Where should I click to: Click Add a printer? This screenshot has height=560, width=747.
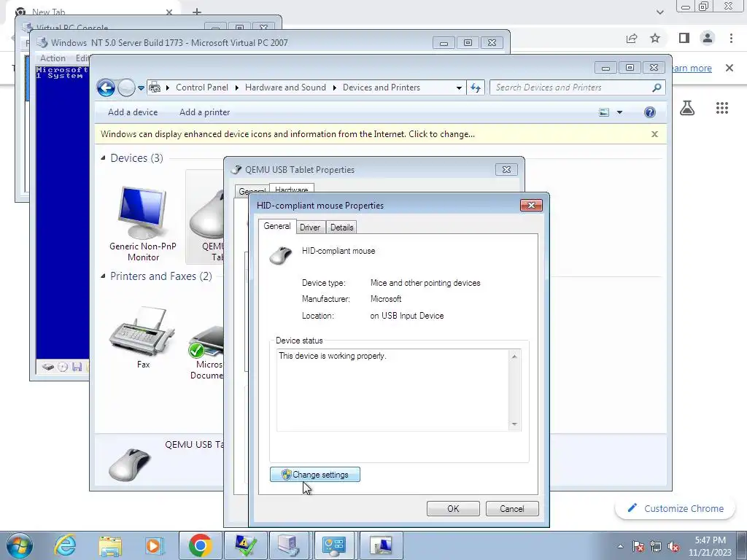204,112
